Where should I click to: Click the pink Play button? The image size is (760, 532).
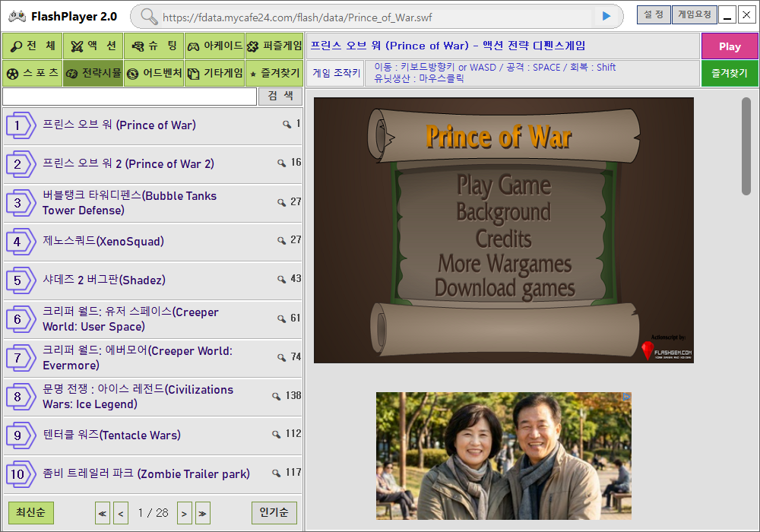pos(730,46)
